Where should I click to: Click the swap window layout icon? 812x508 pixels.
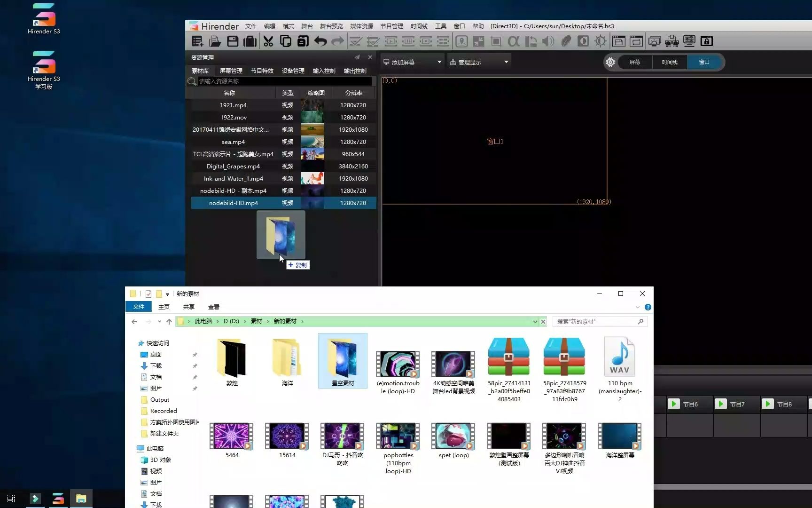[636, 41]
